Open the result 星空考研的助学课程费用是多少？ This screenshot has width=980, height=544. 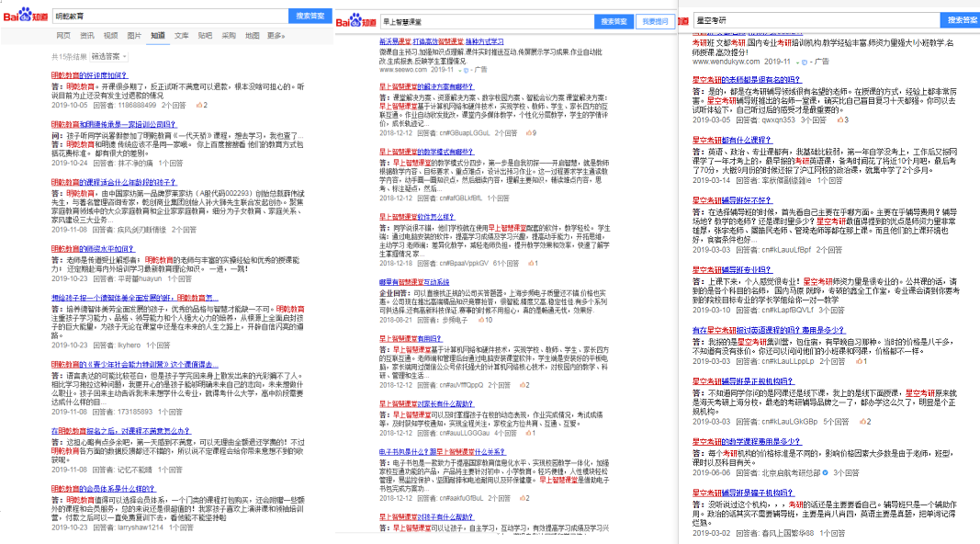[x=747, y=441]
